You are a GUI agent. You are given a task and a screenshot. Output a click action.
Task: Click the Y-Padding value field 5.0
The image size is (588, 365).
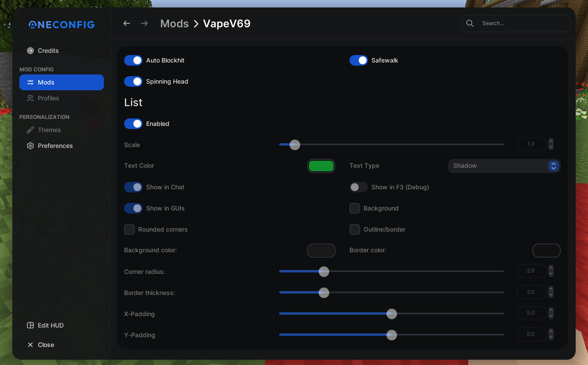(x=532, y=334)
